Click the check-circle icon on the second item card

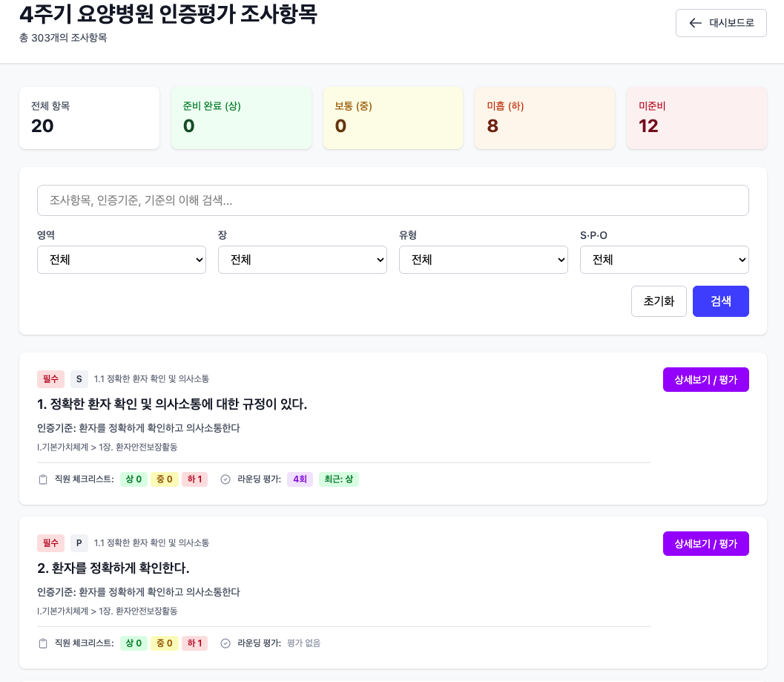click(x=225, y=643)
